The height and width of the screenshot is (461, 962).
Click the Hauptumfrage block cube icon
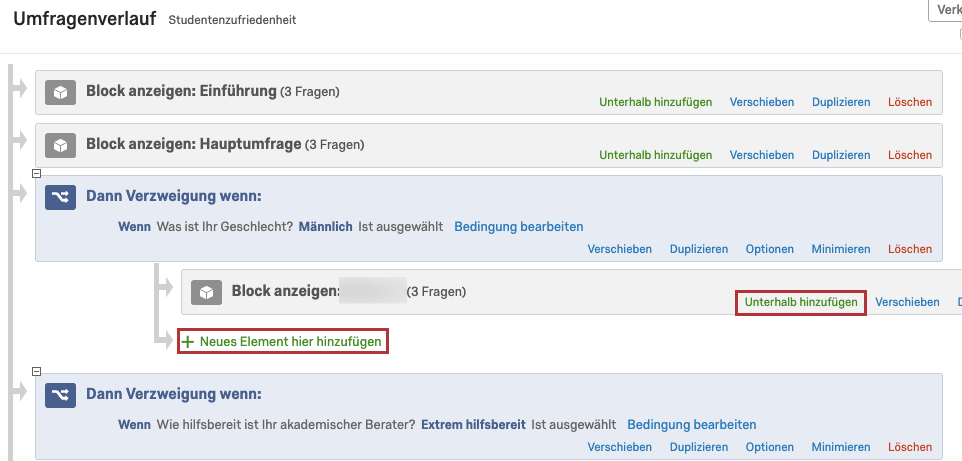[60, 145]
